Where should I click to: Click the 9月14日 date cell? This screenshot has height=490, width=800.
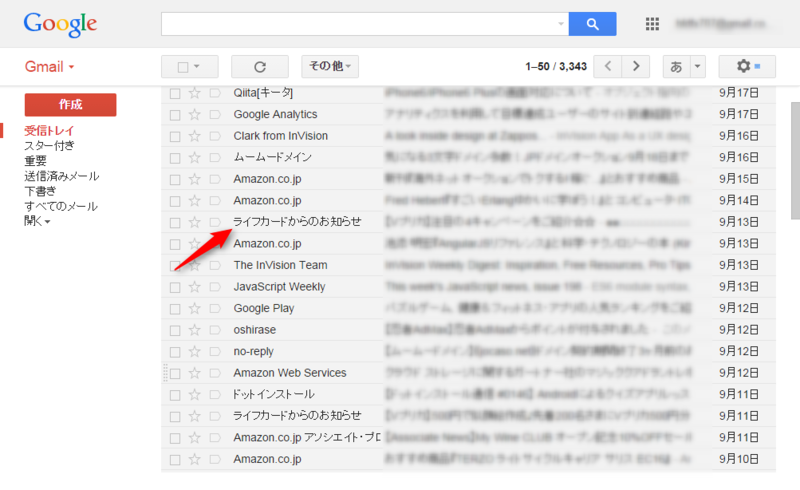pyautogui.click(x=739, y=201)
